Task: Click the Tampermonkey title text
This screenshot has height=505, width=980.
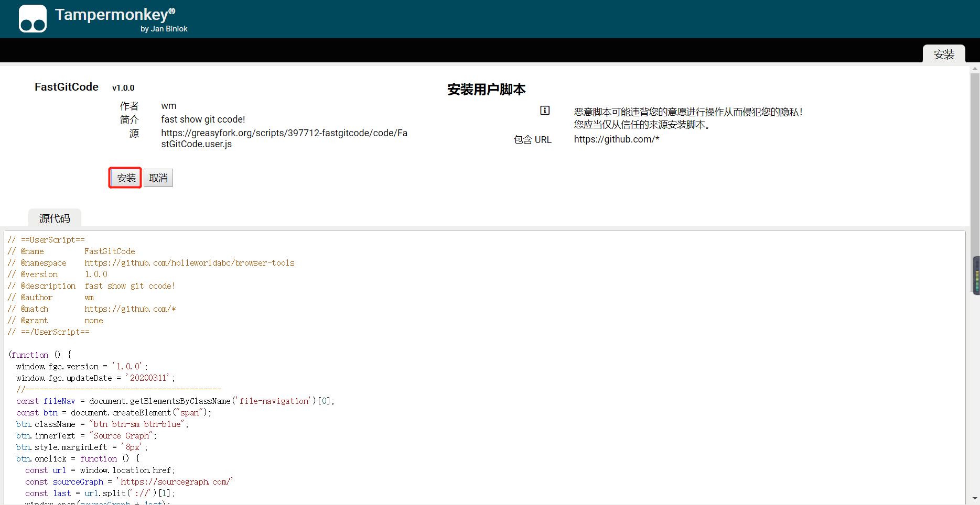Action: point(115,15)
